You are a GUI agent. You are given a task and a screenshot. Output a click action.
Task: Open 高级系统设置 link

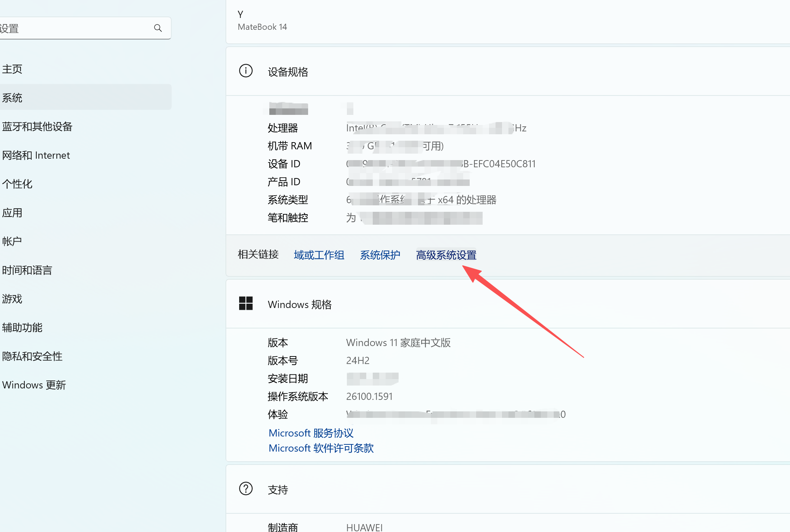coord(446,255)
